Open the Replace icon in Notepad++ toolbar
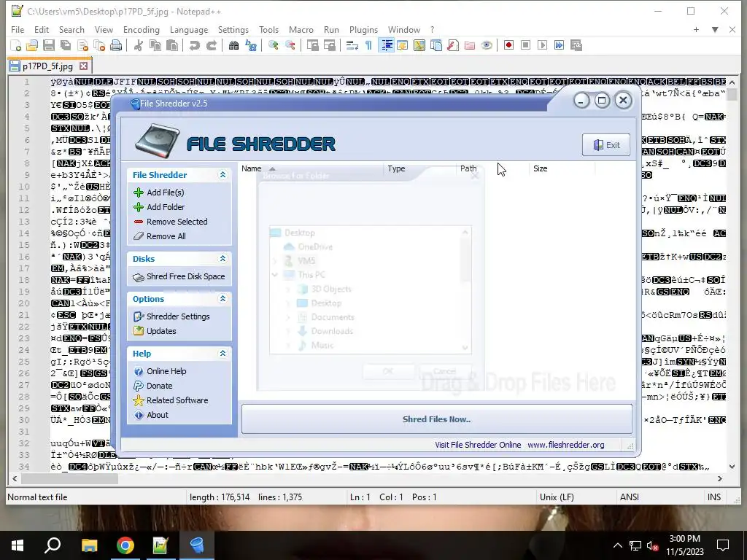Viewport: 747px width, 560px height. (x=251, y=46)
